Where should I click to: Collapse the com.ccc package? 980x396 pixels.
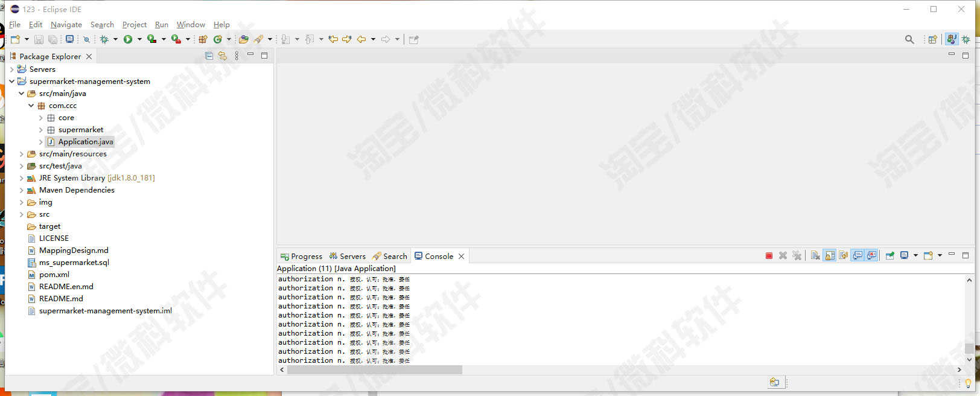(x=31, y=106)
